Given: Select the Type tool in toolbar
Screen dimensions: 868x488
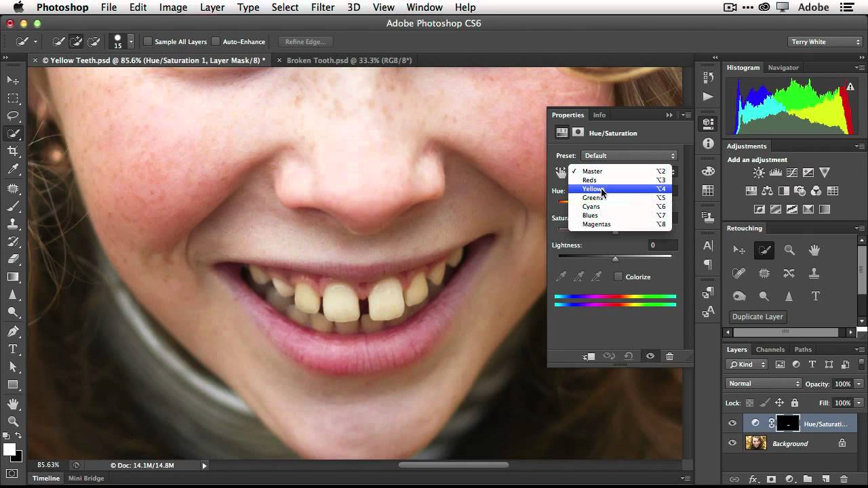Looking at the screenshot, I should [x=13, y=349].
